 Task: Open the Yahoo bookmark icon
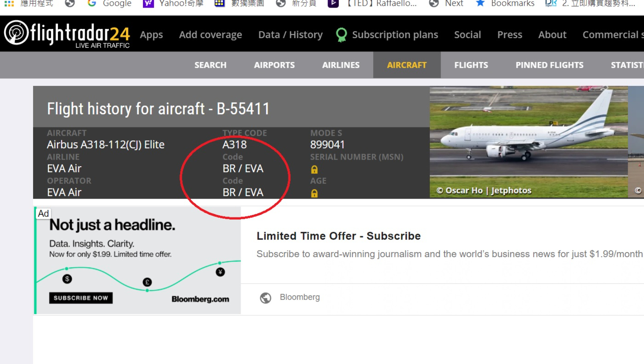point(148,3)
